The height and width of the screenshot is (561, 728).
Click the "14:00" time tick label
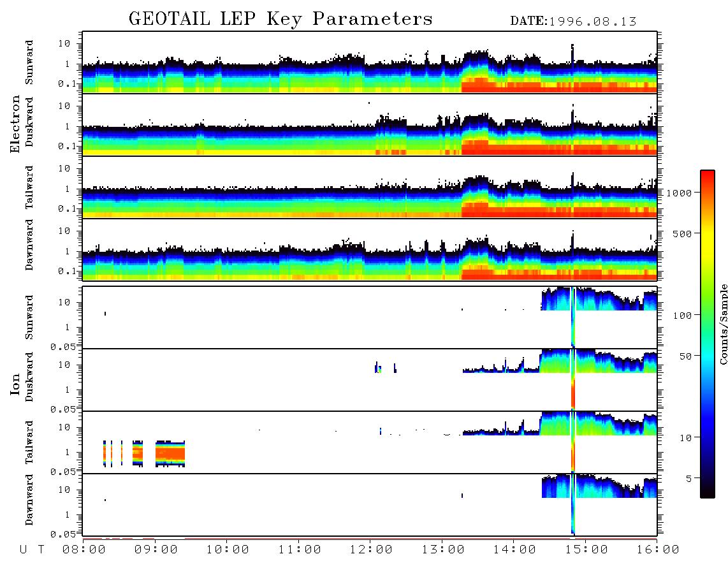click(x=514, y=550)
